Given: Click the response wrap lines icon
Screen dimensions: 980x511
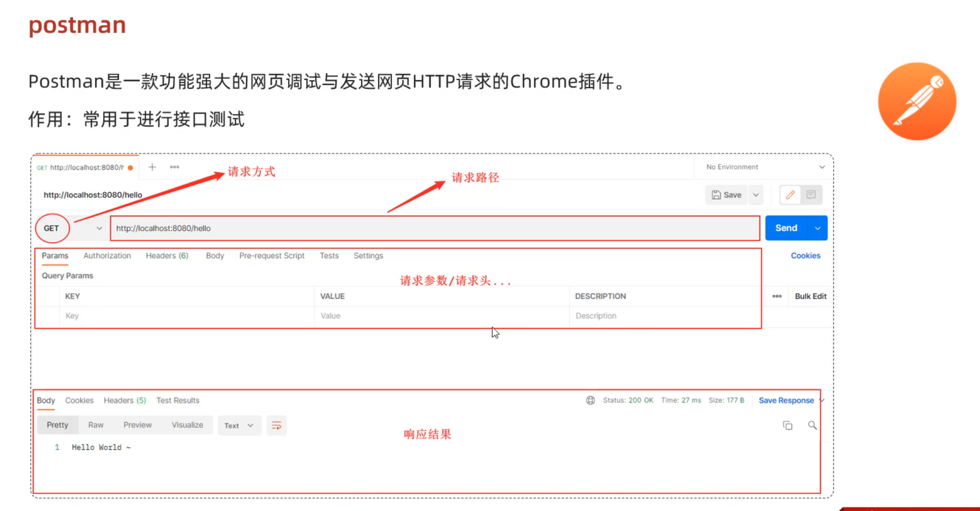Looking at the screenshot, I should pyautogui.click(x=276, y=426).
